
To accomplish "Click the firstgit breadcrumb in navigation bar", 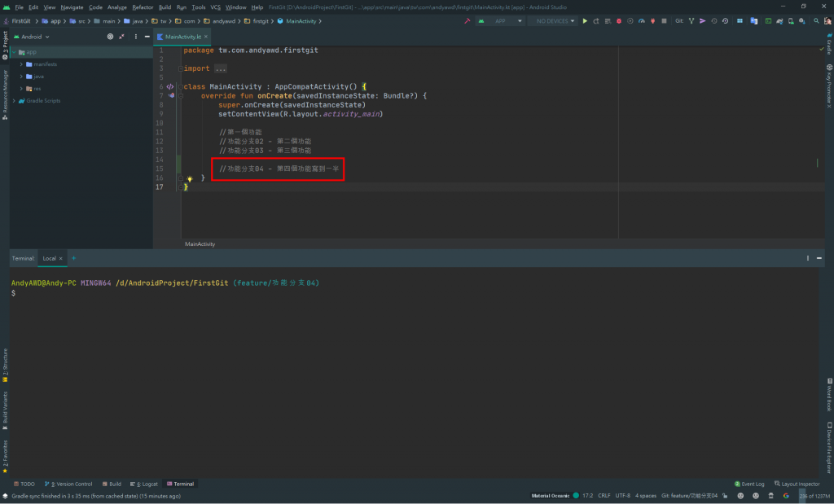I will point(257,21).
